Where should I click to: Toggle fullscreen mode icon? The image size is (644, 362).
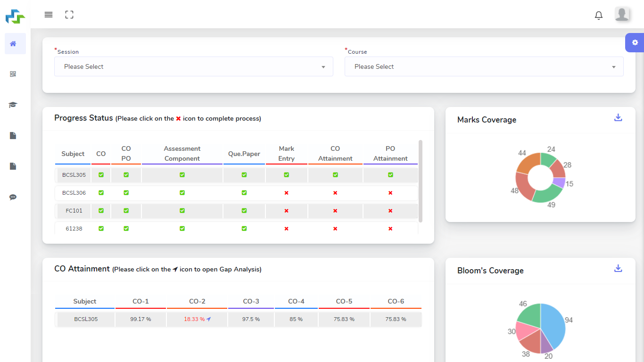click(69, 15)
